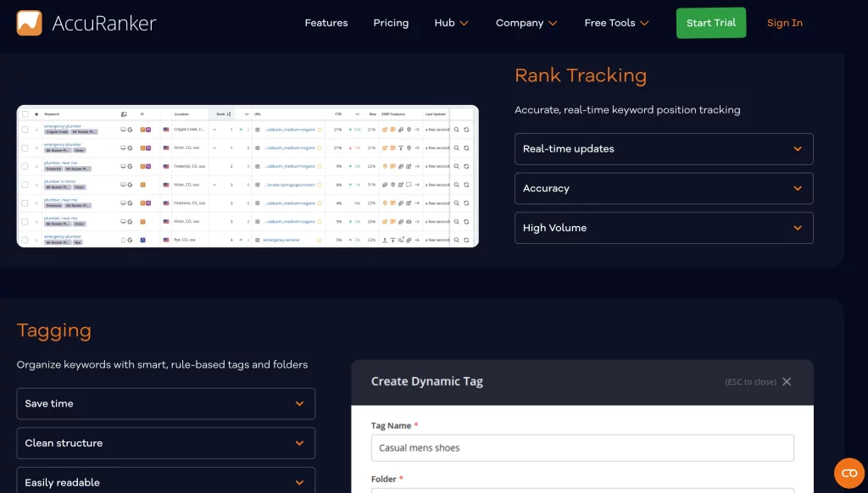Viewport: 868px width, 493px height.
Task: Star the Cripple Creek keyword
Action: coord(36,130)
